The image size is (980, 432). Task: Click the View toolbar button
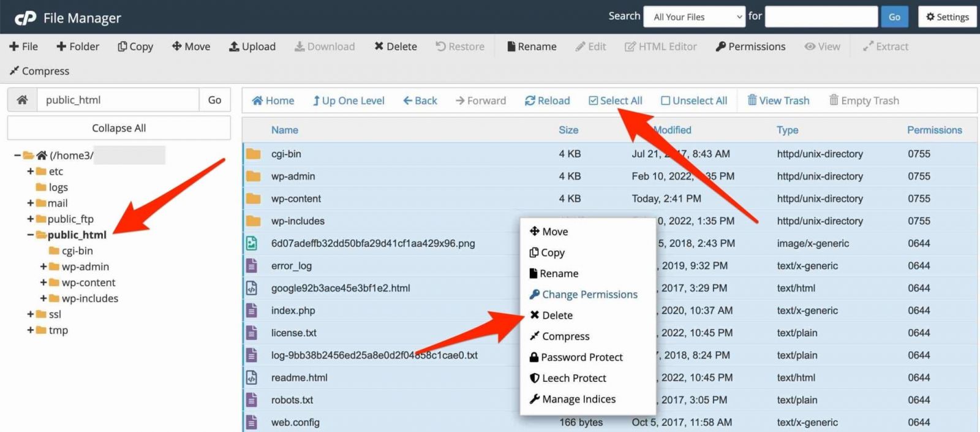822,47
